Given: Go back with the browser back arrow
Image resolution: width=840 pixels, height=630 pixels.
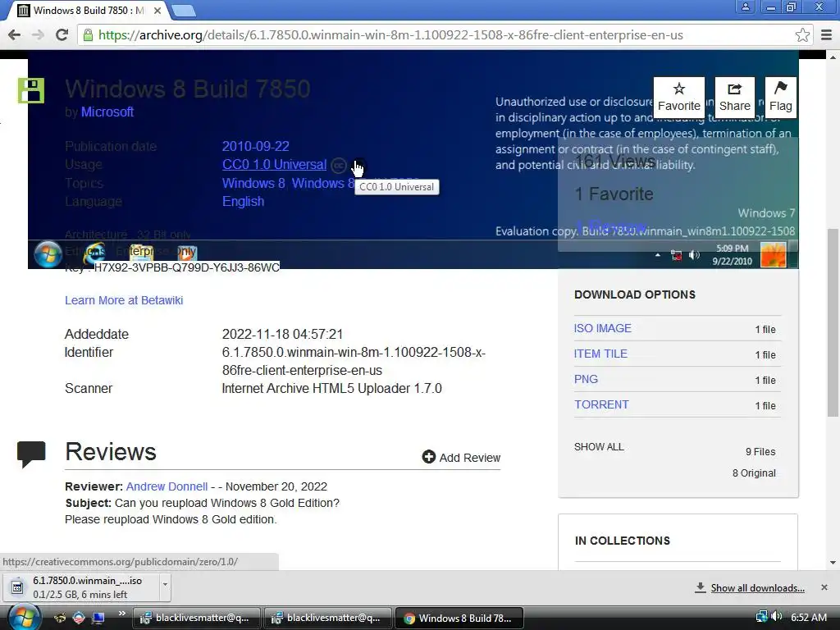Looking at the screenshot, I should pos(15,34).
